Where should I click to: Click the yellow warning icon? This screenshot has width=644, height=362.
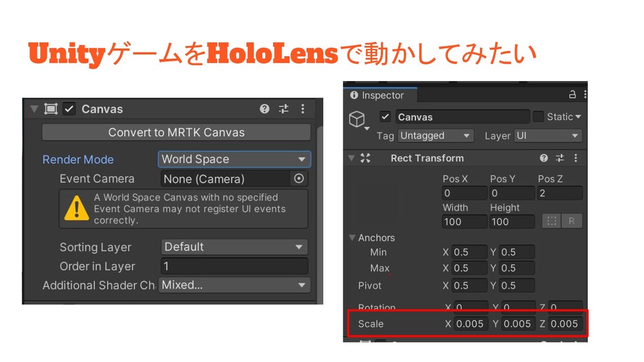tap(76, 207)
